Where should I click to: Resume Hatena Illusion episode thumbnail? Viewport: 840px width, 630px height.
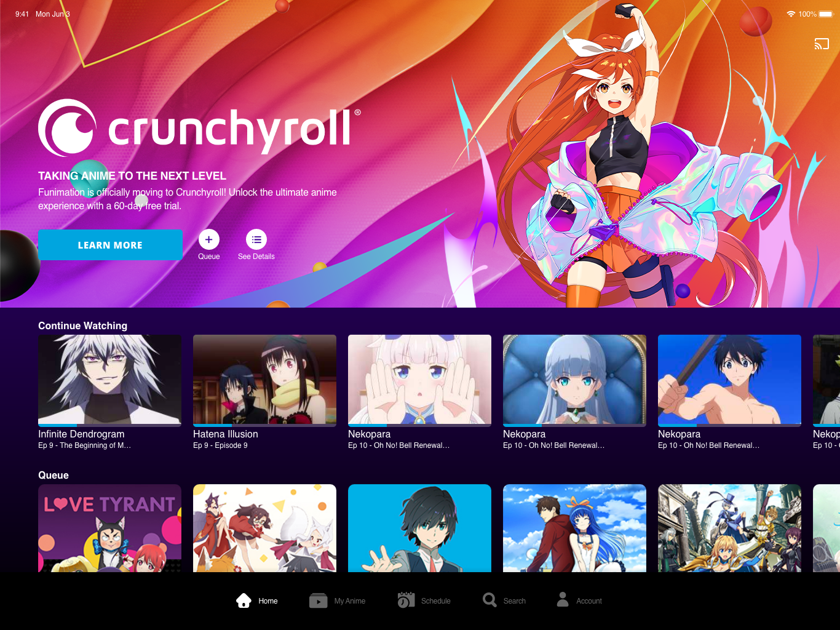coord(264,379)
